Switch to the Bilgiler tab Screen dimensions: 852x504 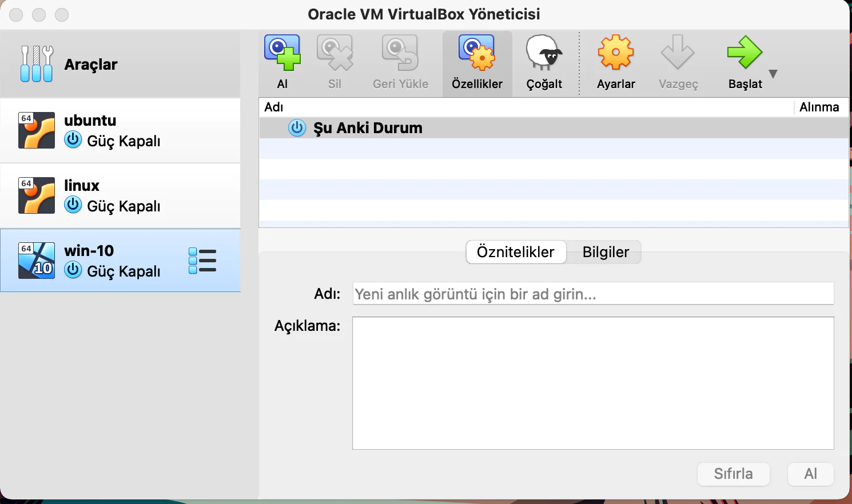tap(605, 251)
